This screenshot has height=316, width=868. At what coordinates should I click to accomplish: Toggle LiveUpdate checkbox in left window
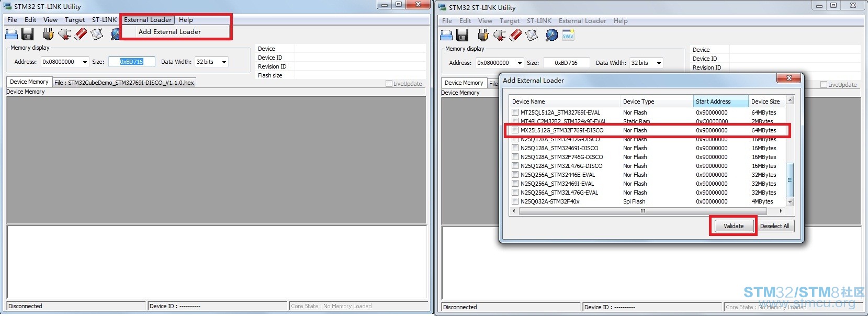tap(389, 84)
